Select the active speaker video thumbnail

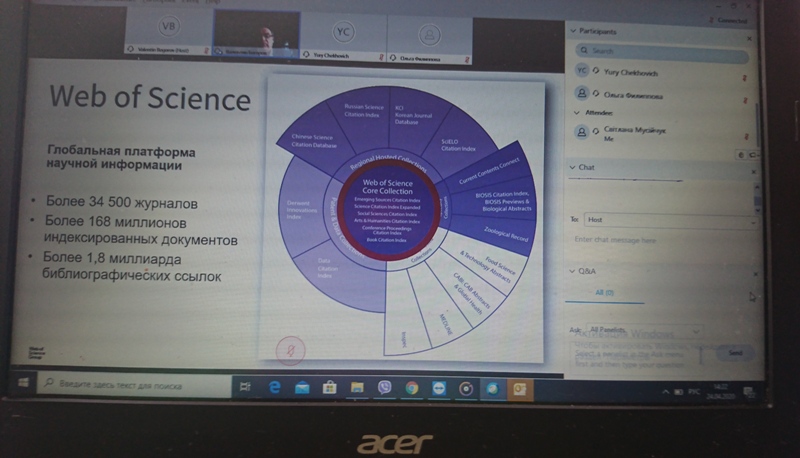click(x=256, y=33)
